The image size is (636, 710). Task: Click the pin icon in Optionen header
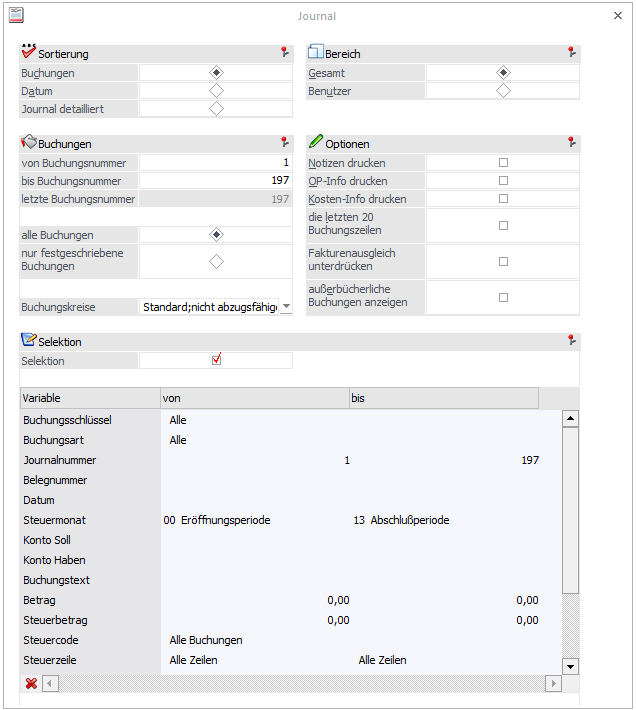[572, 143]
